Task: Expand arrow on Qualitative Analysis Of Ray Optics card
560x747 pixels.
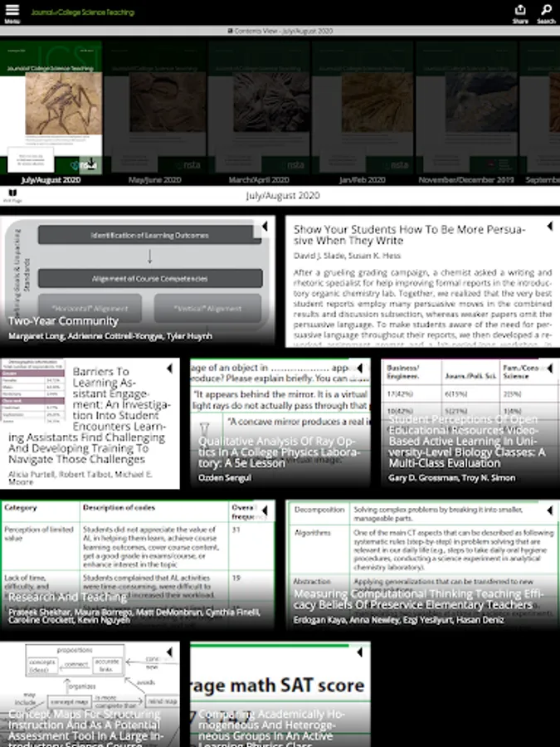Action: (x=360, y=369)
